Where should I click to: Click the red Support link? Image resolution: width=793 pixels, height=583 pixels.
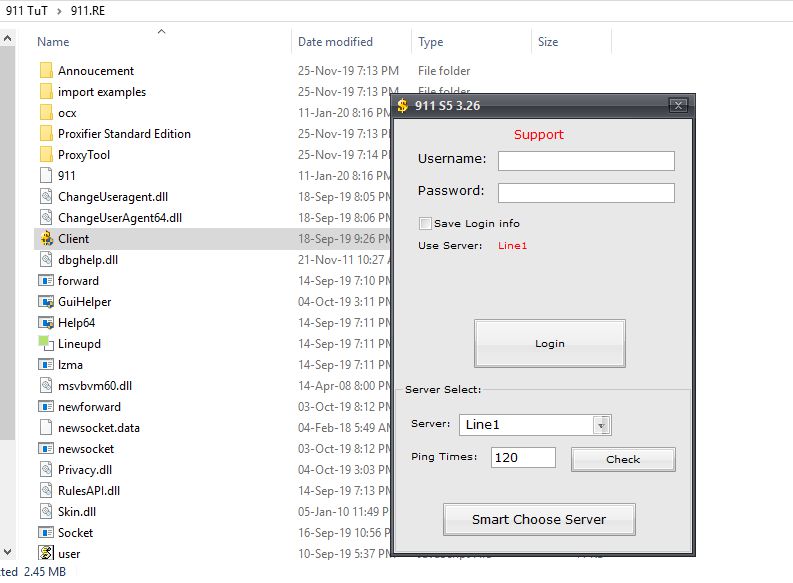pyautogui.click(x=539, y=134)
